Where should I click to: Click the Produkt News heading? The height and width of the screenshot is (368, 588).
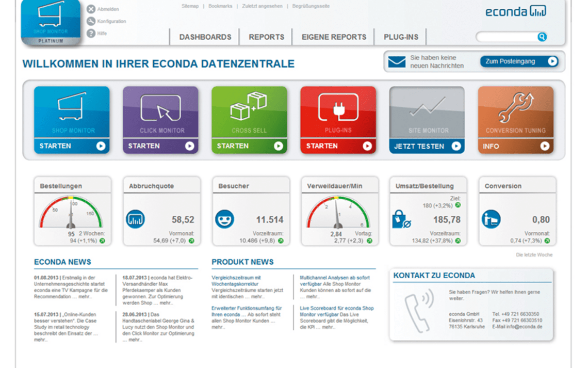[242, 262]
